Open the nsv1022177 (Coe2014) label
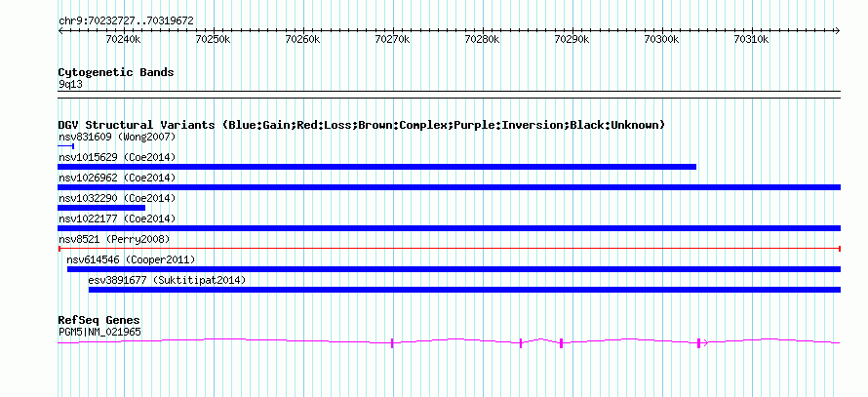 point(117,218)
